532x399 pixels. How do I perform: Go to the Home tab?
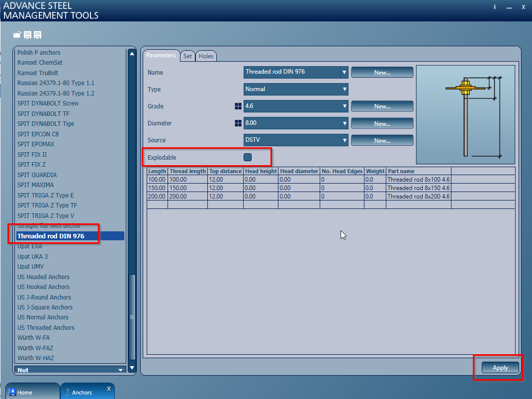pos(33,392)
